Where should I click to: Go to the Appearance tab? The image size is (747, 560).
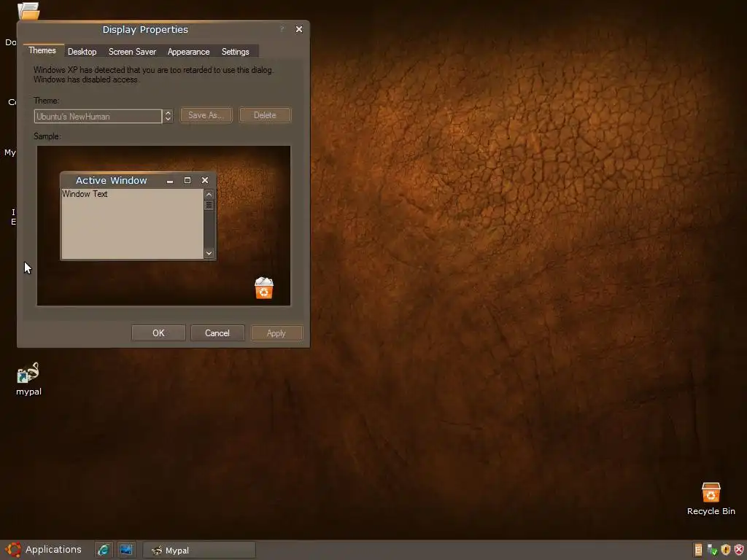point(189,52)
